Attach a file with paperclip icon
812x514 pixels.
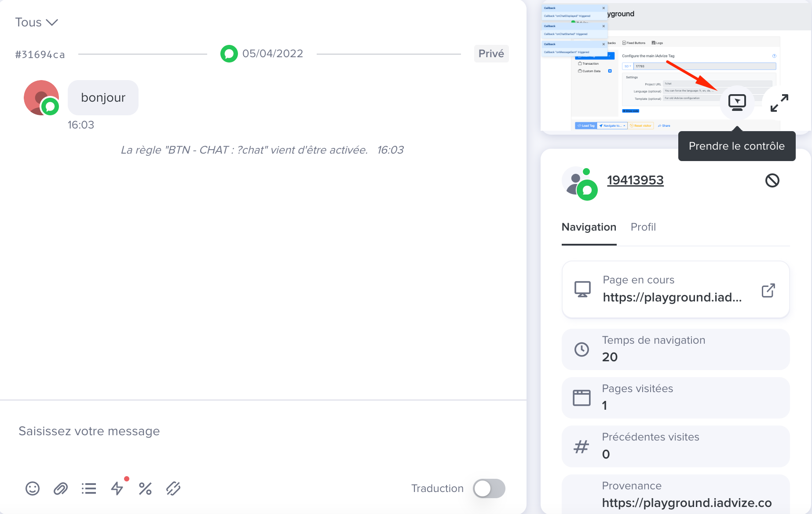(x=61, y=488)
